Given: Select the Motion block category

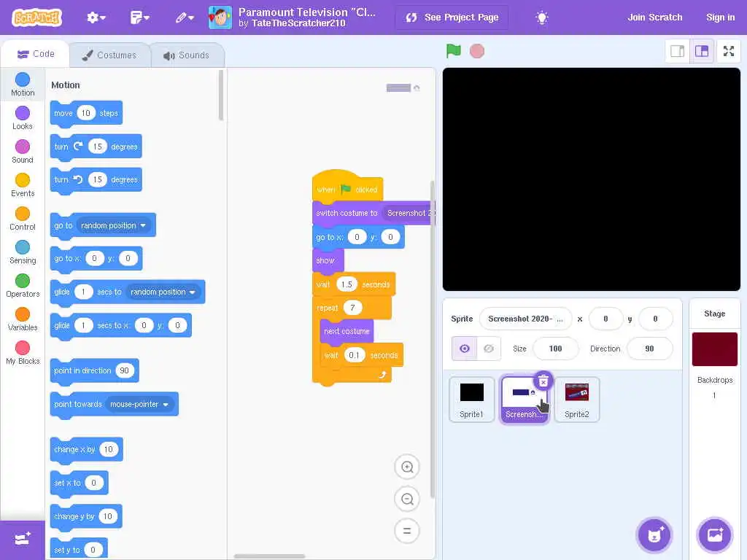Looking at the screenshot, I should click(23, 85).
